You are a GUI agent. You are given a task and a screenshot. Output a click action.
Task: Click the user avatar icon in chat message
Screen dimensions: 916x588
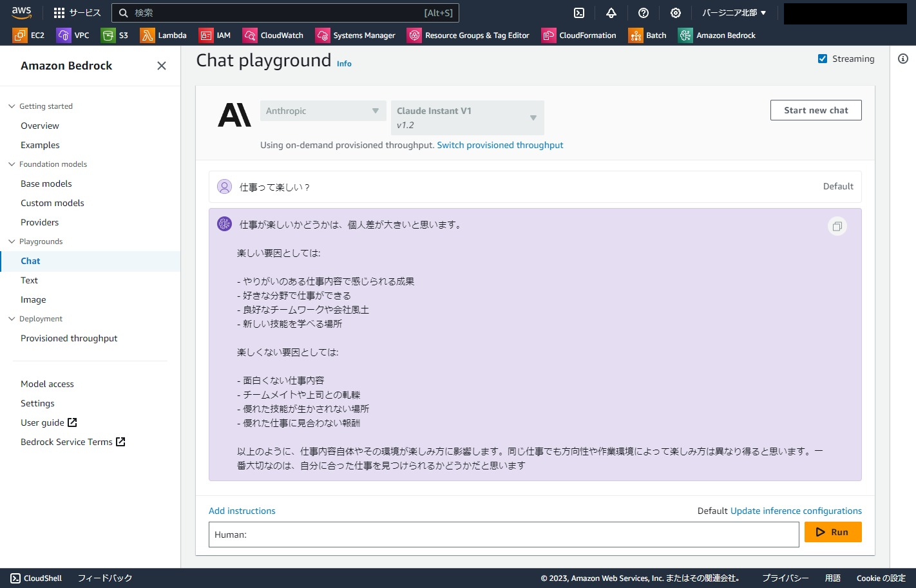tap(224, 187)
